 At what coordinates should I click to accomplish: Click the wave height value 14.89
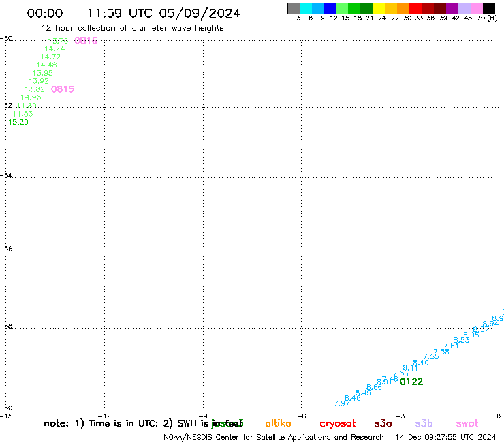pos(27,106)
